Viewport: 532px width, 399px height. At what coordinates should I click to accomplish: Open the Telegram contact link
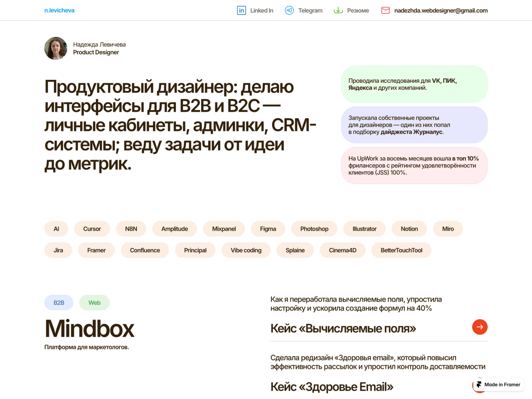pyautogui.click(x=310, y=10)
